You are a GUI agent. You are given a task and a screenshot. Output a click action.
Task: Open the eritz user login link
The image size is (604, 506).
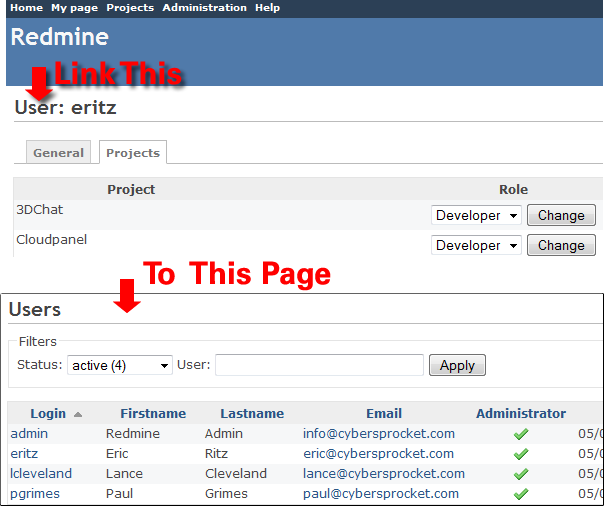pyautogui.click(x=24, y=454)
